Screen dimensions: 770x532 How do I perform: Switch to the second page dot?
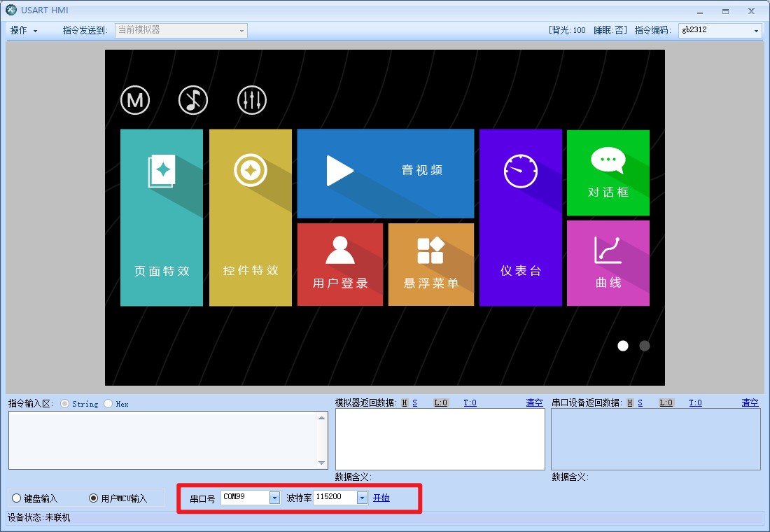coord(645,346)
